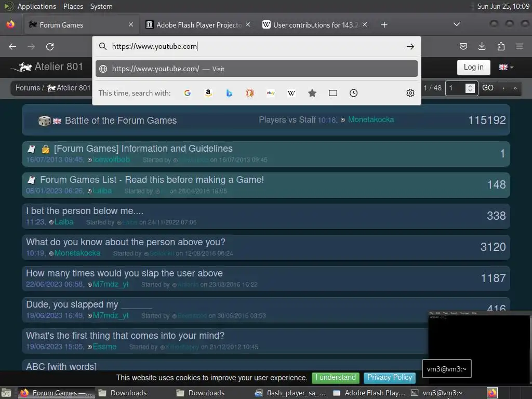The image size is (532, 399).
Task: Open the list all tabs chevron
Action: pos(457,24)
